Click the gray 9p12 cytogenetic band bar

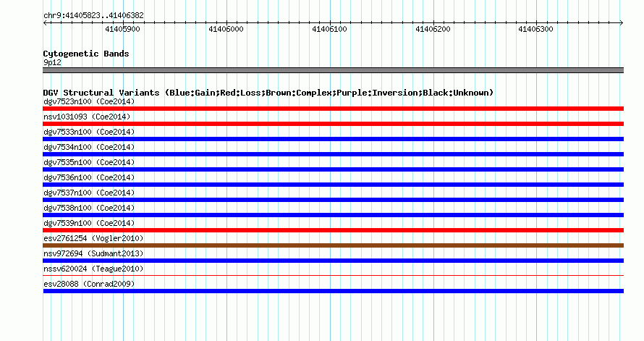(333, 70)
